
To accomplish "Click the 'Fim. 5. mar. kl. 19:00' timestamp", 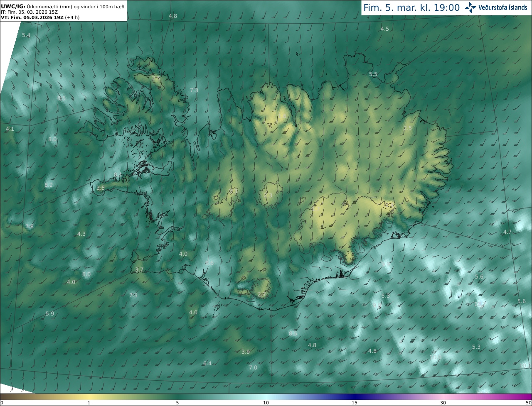I will (411, 7).
